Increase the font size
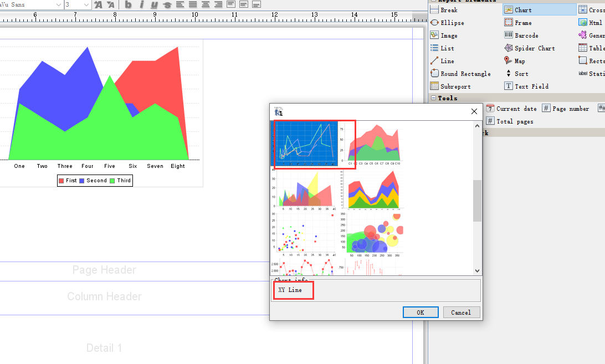The width and height of the screenshot is (605, 364). 99,4
